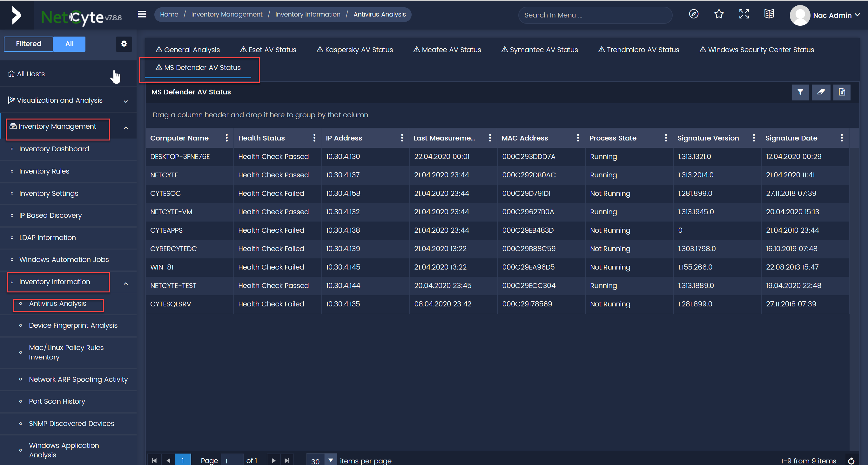Screen dimensions: 868x465
Task: Open MAC Address column menu dots
Action: [578, 138]
